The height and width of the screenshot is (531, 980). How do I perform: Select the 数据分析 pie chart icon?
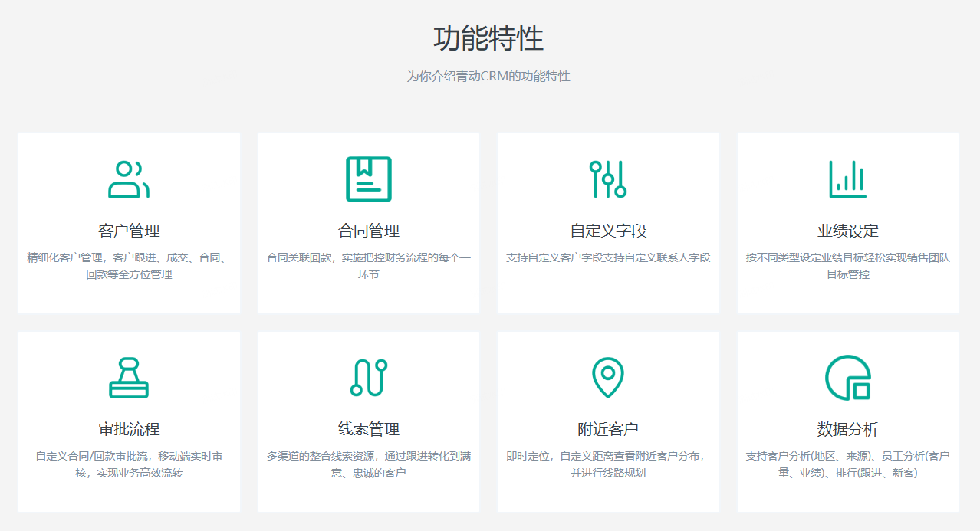pyautogui.click(x=847, y=378)
